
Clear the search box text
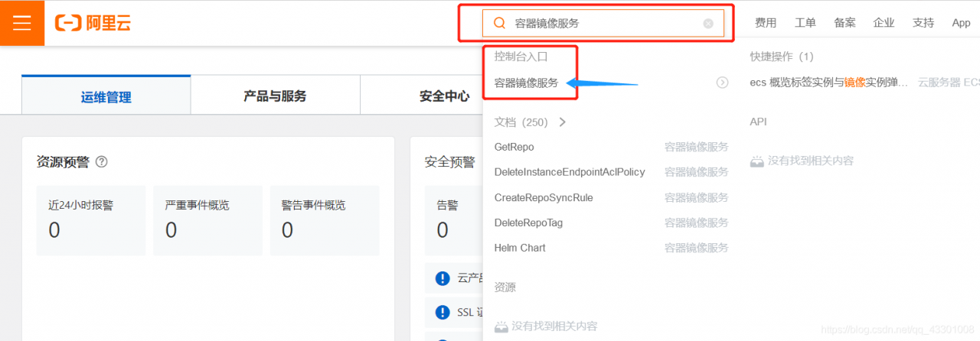point(708,24)
